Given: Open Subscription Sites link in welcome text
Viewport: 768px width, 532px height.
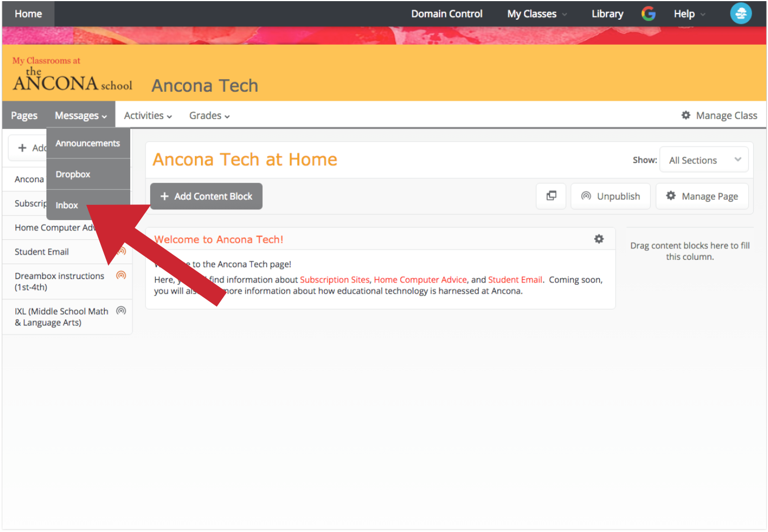Looking at the screenshot, I should pos(335,280).
